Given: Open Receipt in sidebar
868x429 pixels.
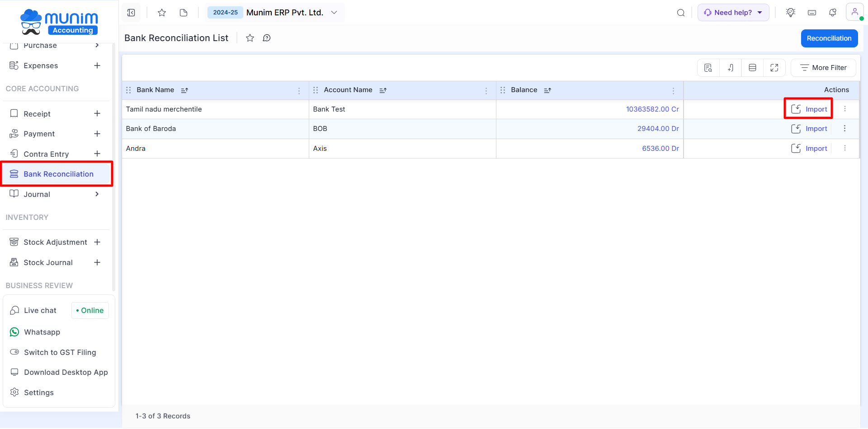Looking at the screenshot, I should tap(37, 114).
